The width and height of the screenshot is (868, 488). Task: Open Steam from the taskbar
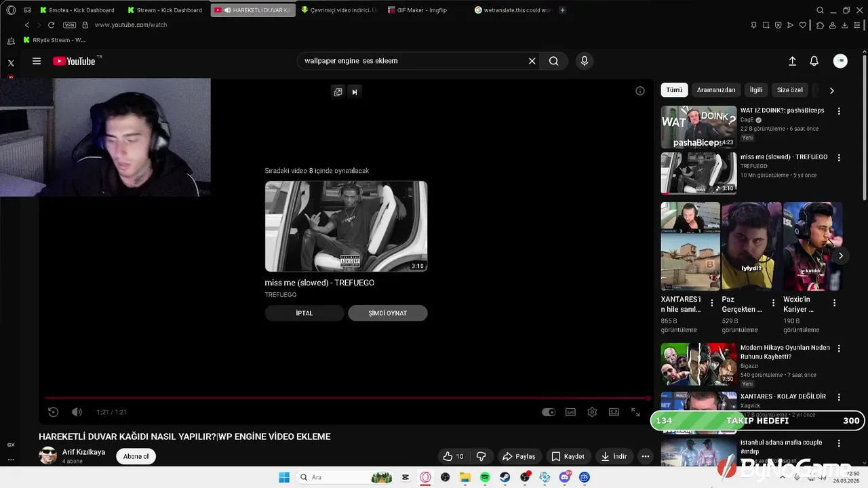[505, 477]
